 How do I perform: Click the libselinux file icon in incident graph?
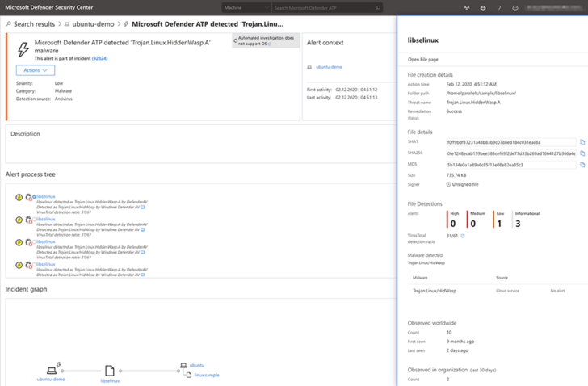tap(110, 371)
